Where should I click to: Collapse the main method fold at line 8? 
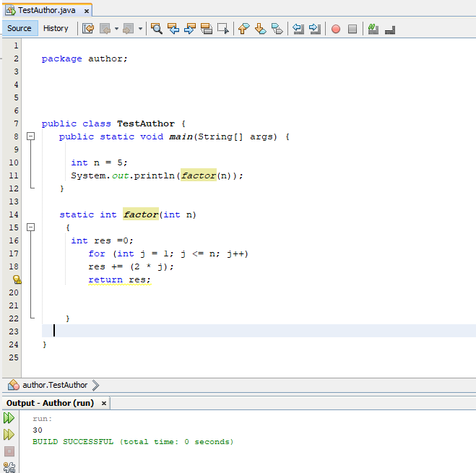30,136
